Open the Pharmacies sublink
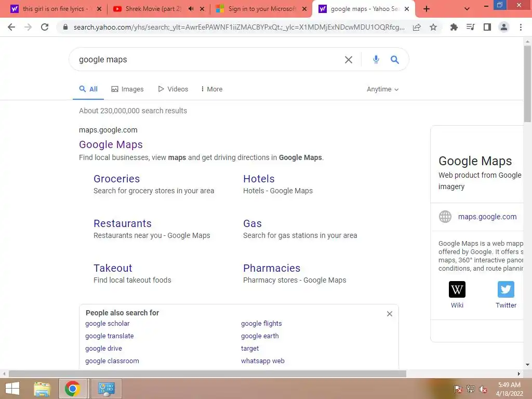This screenshot has width=532, height=399. point(272,269)
